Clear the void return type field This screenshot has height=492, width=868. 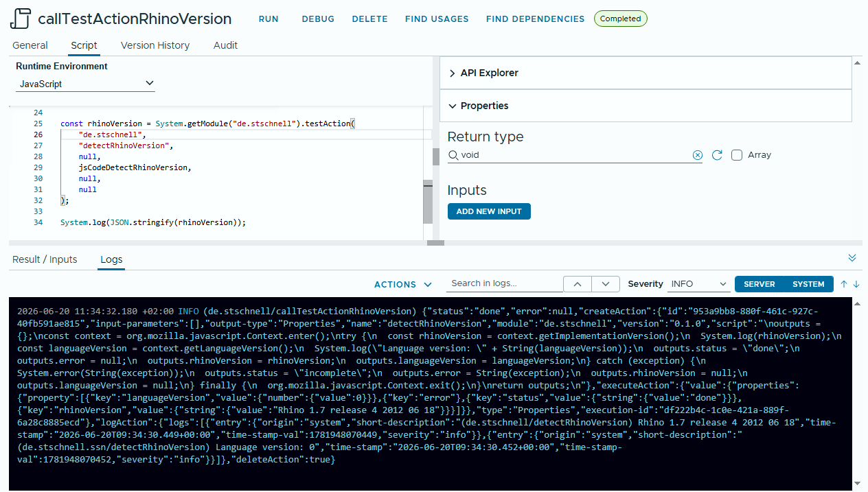pos(698,155)
